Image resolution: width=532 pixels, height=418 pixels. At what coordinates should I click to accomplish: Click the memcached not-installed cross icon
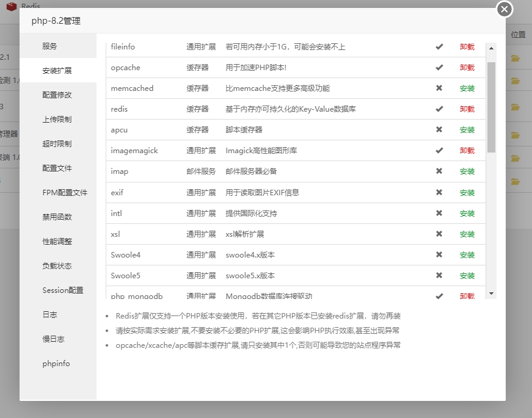coord(439,88)
